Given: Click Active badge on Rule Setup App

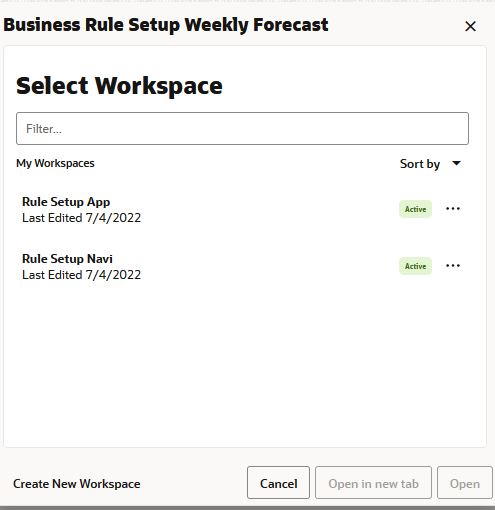Looking at the screenshot, I should point(415,209).
